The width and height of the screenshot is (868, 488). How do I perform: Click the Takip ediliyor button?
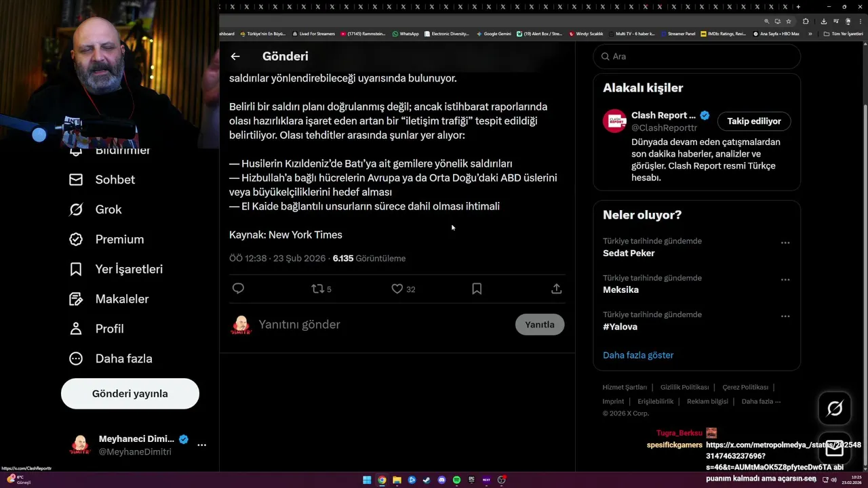754,121
